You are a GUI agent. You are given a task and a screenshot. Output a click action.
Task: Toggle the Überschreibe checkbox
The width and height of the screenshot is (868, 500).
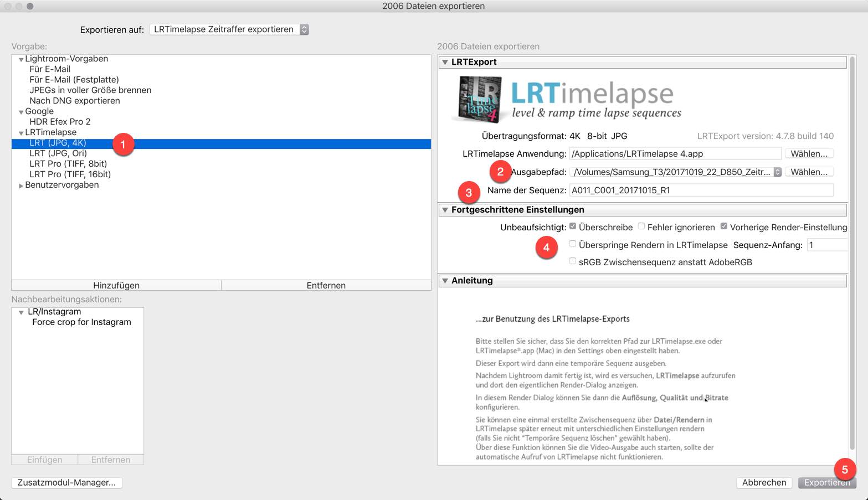click(573, 226)
